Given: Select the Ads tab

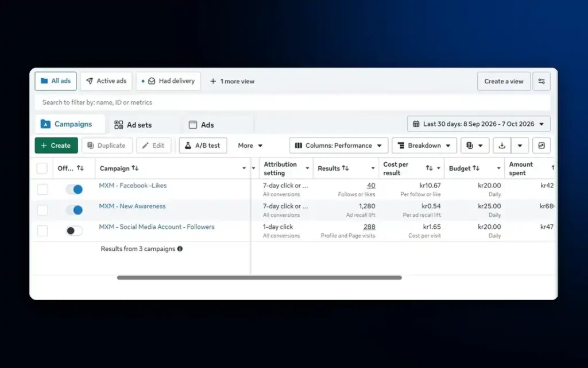Looking at the screenshot, I should click(218, 125).
